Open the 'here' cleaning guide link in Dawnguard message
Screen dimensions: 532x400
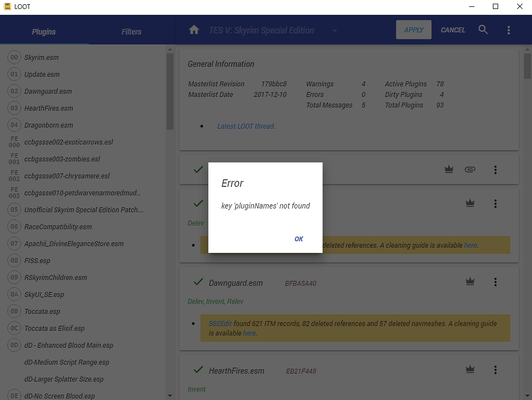click(x=250, y=333)
